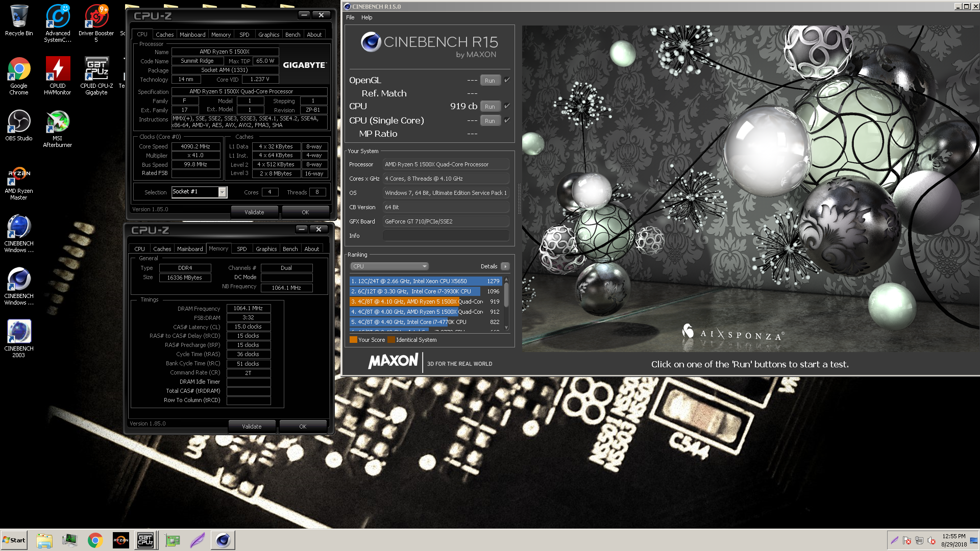Click OK in the bottom CPU-Z window

pos(303,427)
